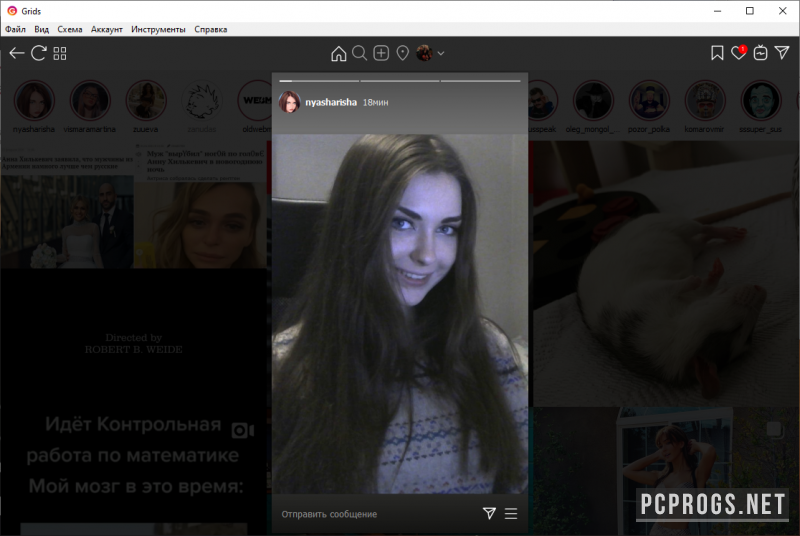The image size is (800, 536).
Task: Open the location pin icon
Action: 403,53
